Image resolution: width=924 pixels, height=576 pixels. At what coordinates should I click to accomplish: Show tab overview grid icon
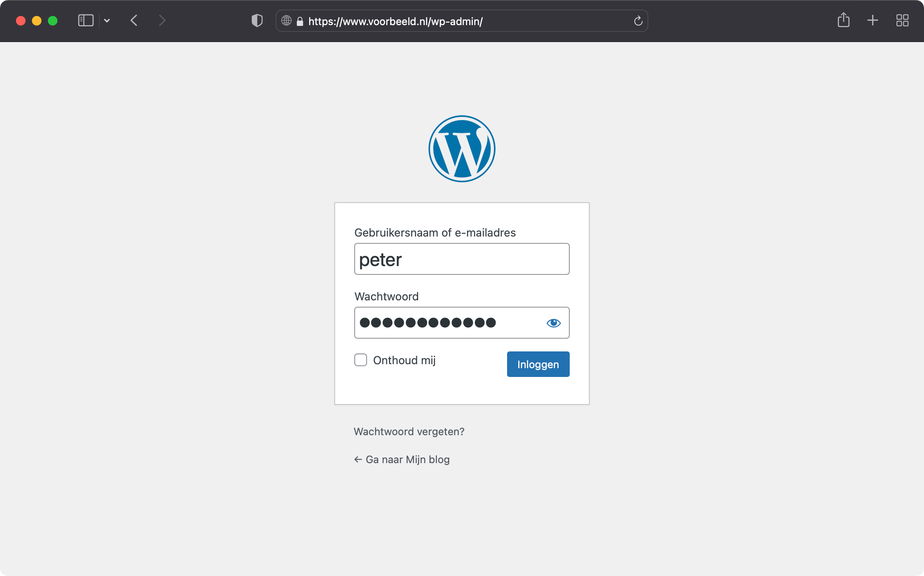tap(902, 20)
